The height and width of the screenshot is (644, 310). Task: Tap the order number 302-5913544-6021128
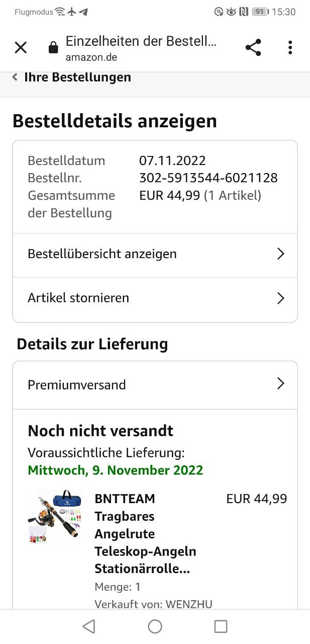click(x=208, y=178)
